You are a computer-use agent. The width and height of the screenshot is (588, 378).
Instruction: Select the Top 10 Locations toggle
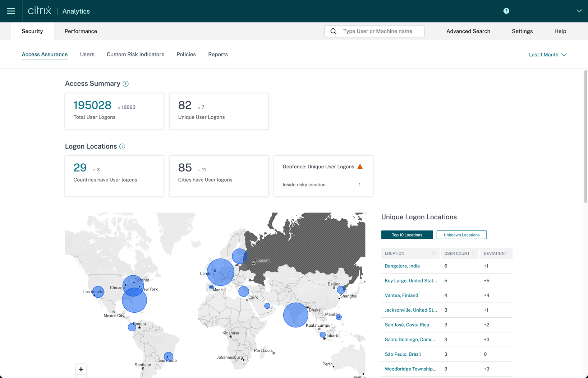(407, 235)
